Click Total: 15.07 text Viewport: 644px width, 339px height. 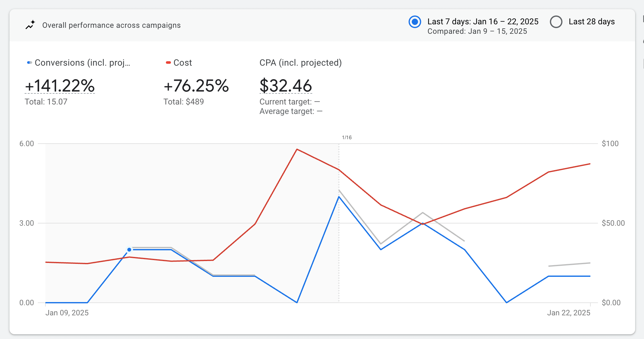pos(46,102)
